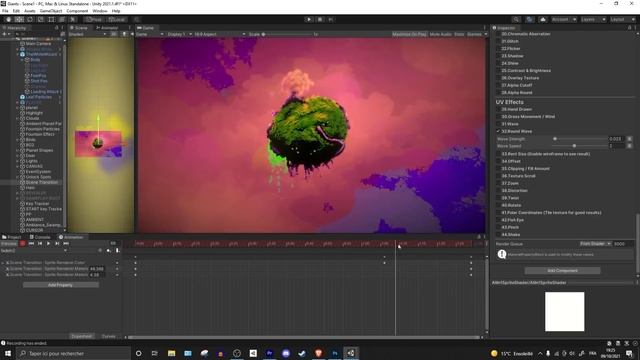Click the Unity icon in the taskbar
This screenshot has width=640, height=360.
click(x=351, y=353)
